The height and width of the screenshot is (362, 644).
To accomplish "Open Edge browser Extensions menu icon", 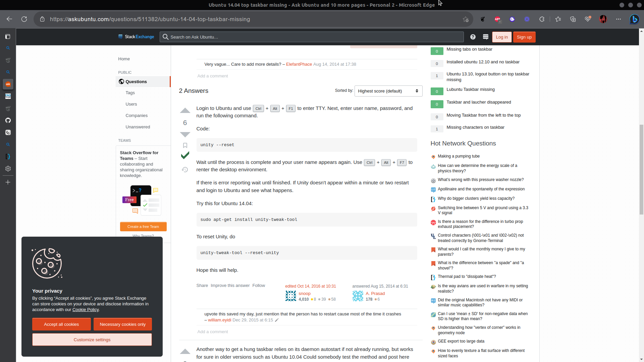I will (542, 19).
